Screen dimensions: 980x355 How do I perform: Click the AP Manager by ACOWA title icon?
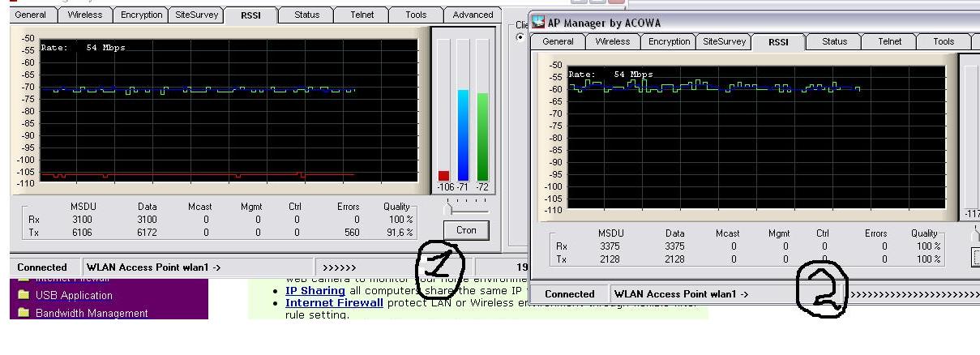click(x=538, y=22)
